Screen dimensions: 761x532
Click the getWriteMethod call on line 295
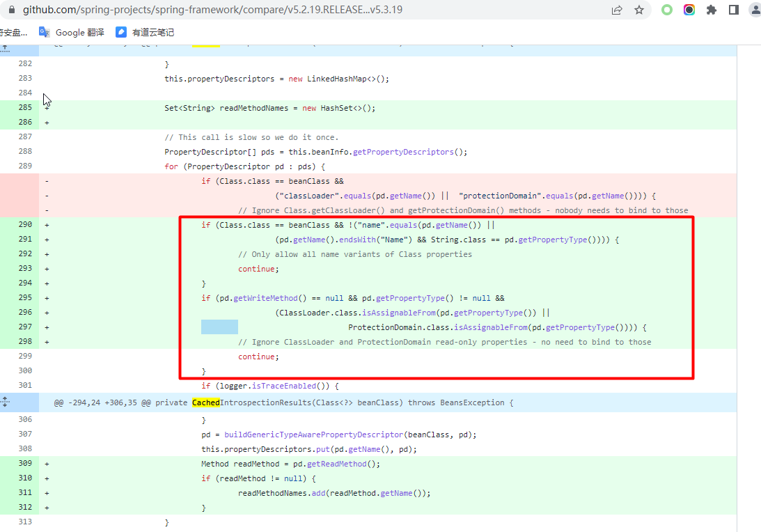pos(265,298)
